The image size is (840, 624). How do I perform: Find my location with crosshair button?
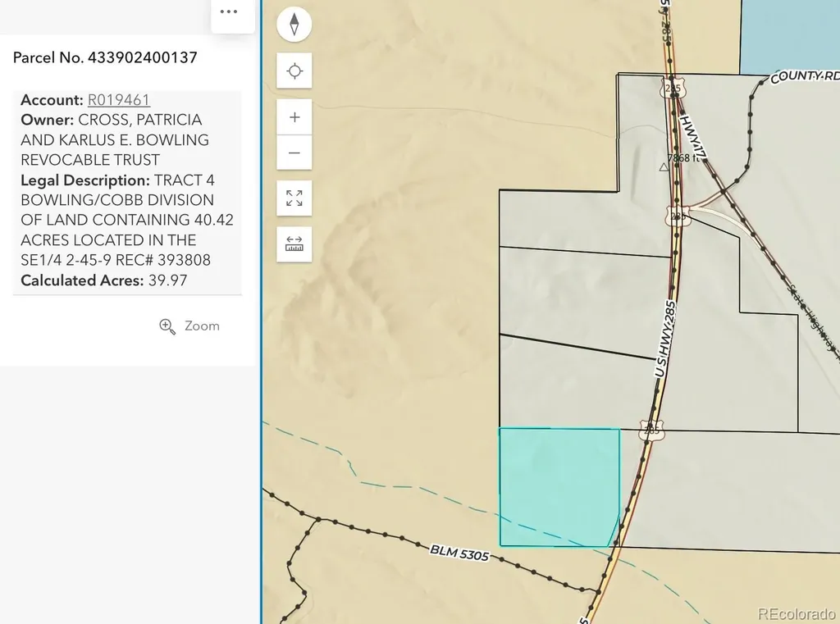[294, 71]
